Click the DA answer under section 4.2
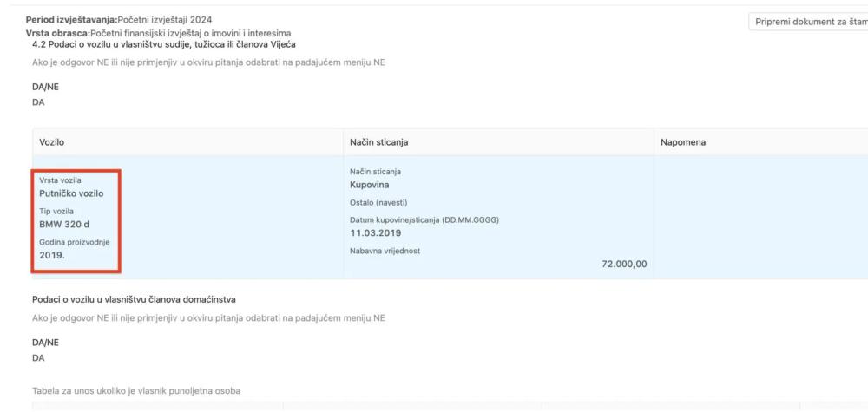Image resolution: width=868 pixels, height=412 pixels. pyautogui.click(x=38, y=101)
